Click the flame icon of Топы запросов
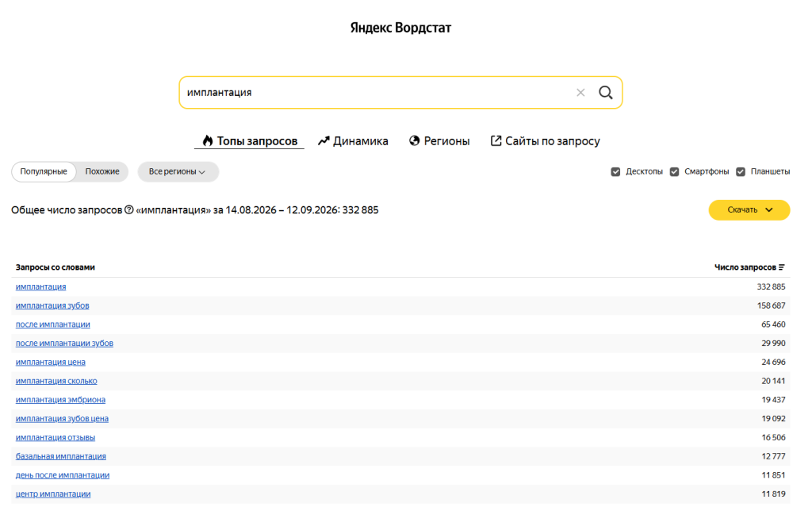The height and width of the screenshot is (507, 812). 208,141
